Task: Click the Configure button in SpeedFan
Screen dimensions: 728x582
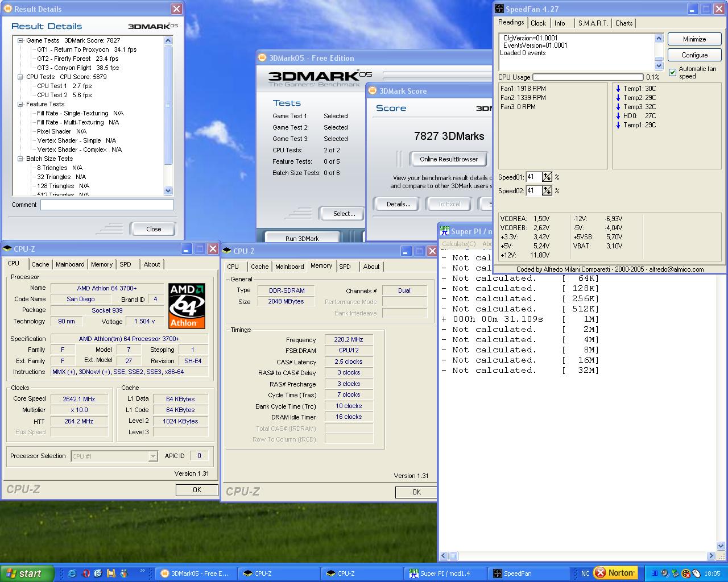Action: click(x=694, y=55)
